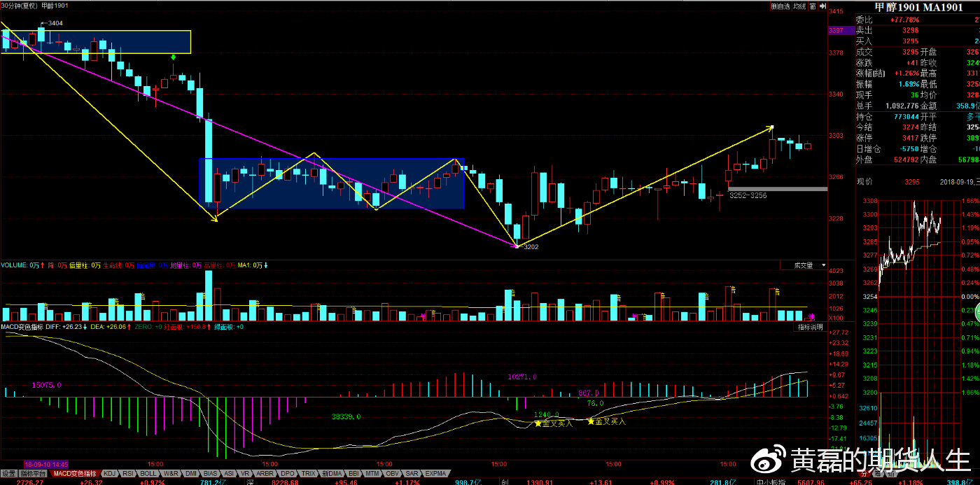The image size is (980, 485).
Task: Click the 15075.0 MACD area label
Action: pyautogui.click(x=47, y=385)
